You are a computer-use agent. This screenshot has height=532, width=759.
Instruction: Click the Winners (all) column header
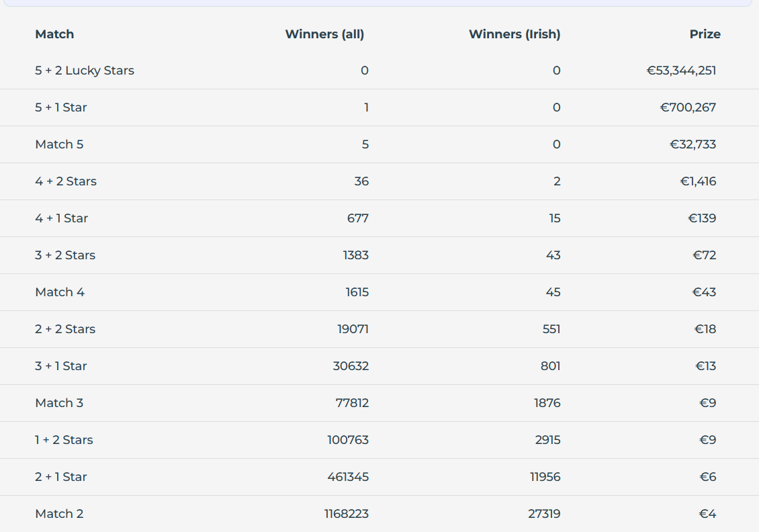pos(324,34)
